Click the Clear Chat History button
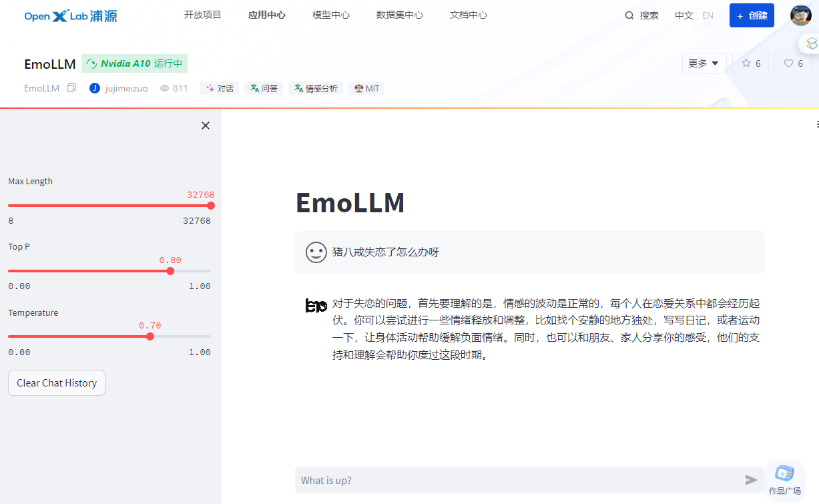819x504 pixels. pyautogui.click(x=56, y=383)
